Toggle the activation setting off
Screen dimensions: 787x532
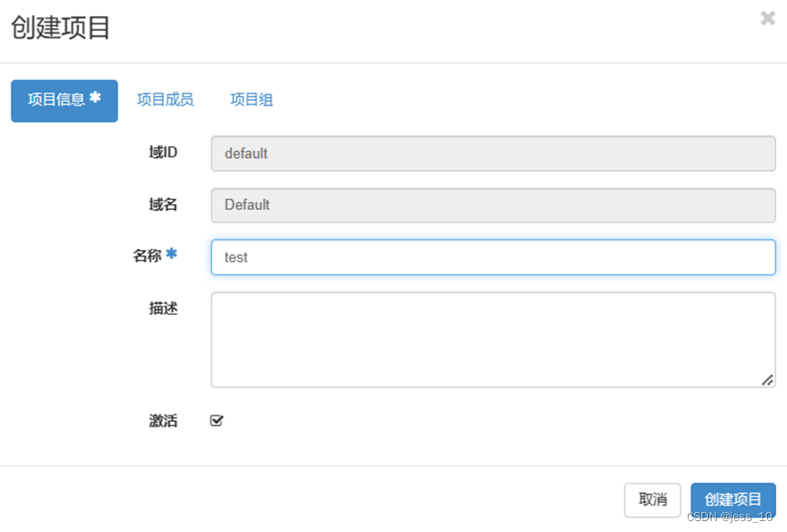pyautogui.click(x=217, y=420)
